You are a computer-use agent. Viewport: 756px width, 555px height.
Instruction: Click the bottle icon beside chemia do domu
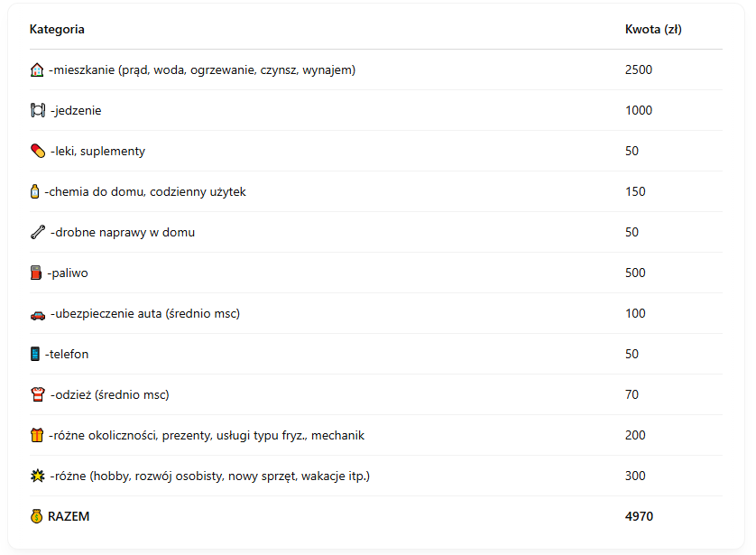point(35,191)
